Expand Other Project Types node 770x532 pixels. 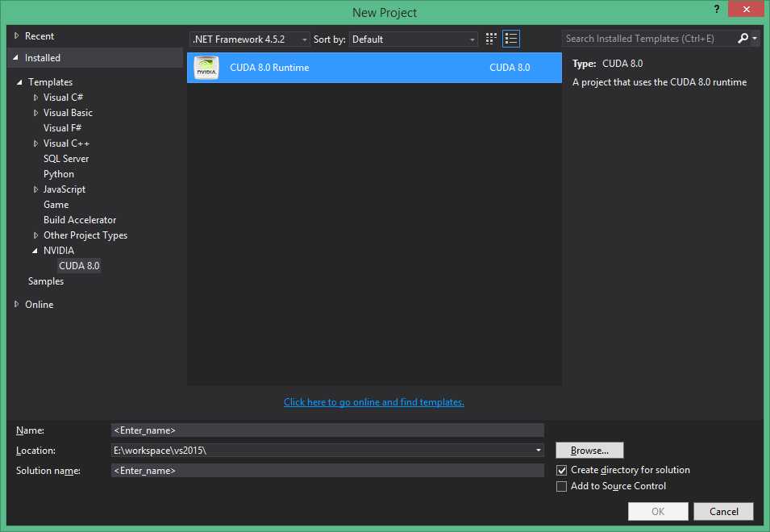tap(35, 235)
